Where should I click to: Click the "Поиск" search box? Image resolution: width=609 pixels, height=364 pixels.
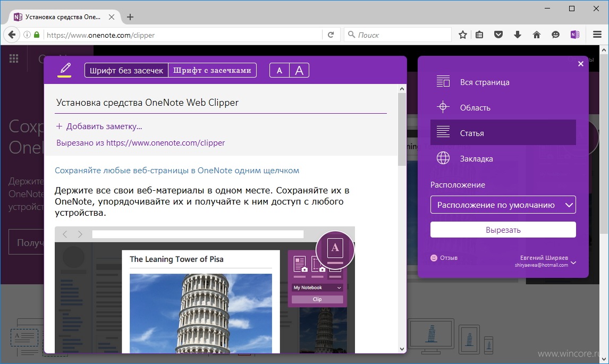pyautogui.click(x=397, y=35)
